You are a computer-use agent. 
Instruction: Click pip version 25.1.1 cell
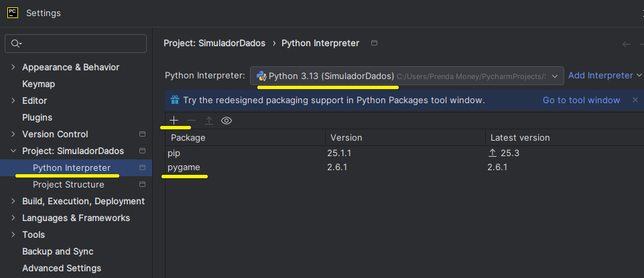tap(339, 153)
